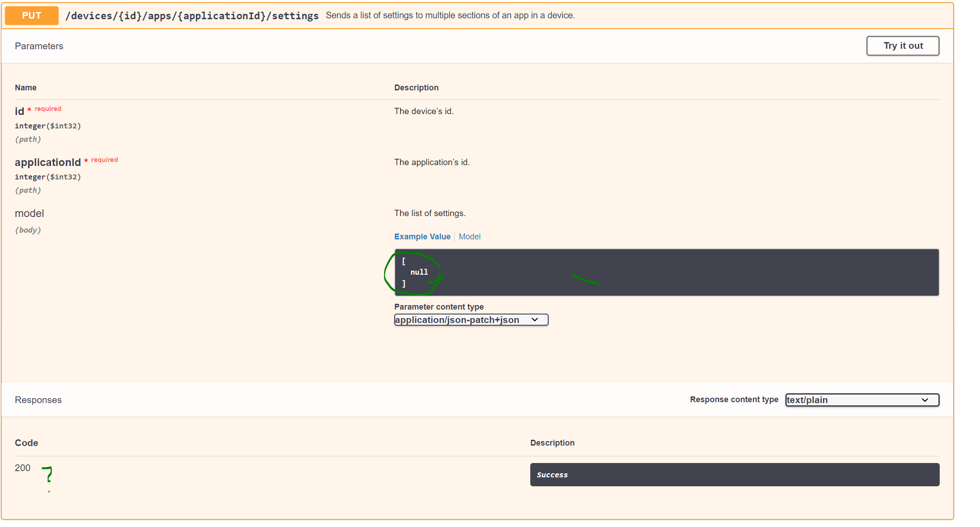The height and width of the screenshot is (527, 980).
Task: Click the green question mark annotation
Action: click(x=48, y=474)
